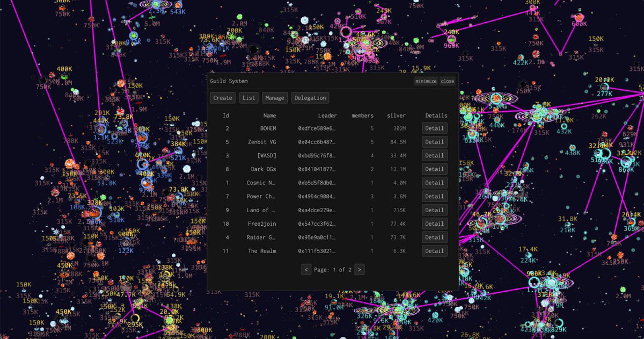Click BOHEM's leader address 0xdfce589e6
The width and height of the screenshot is (644, 339).
pyautogui.click(x=327, y=128)
